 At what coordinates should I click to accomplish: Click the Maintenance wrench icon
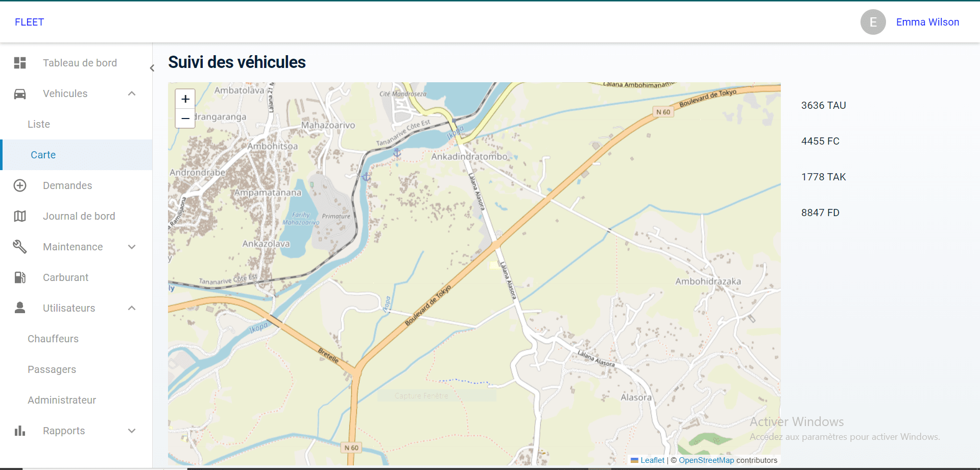pyautogui.click(x=20, y=247)
